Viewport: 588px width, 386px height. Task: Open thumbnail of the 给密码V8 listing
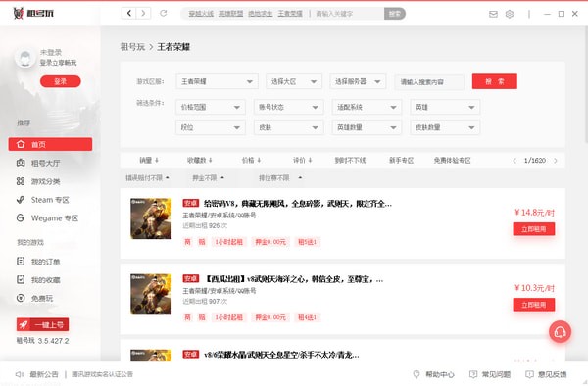[x=151, y=218]
